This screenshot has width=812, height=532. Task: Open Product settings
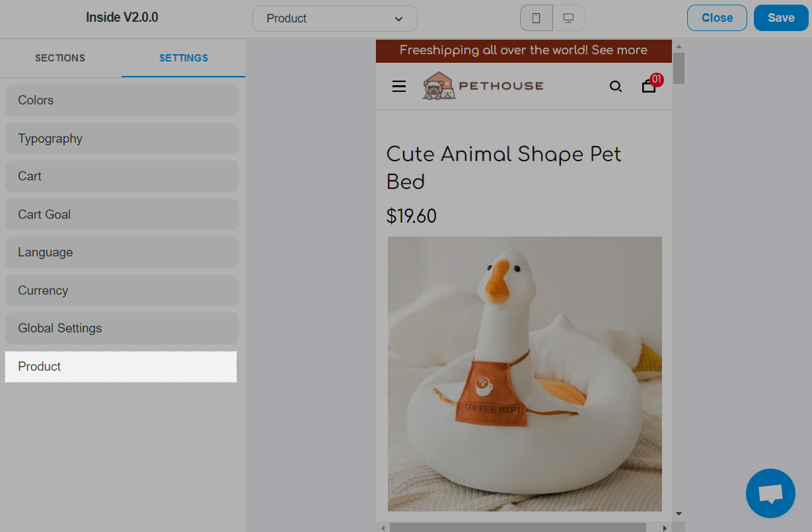(121, 367)
